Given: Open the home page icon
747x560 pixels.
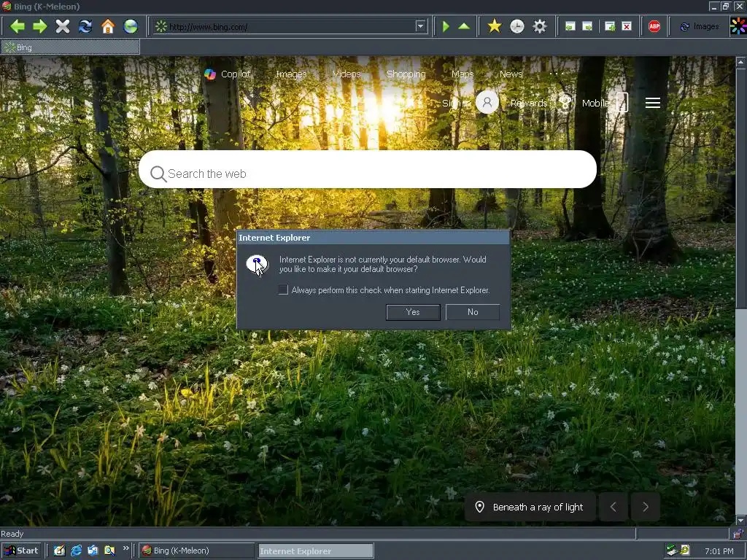Looking at the screenshot, I should pyautogui.click(x=108, y=26).
